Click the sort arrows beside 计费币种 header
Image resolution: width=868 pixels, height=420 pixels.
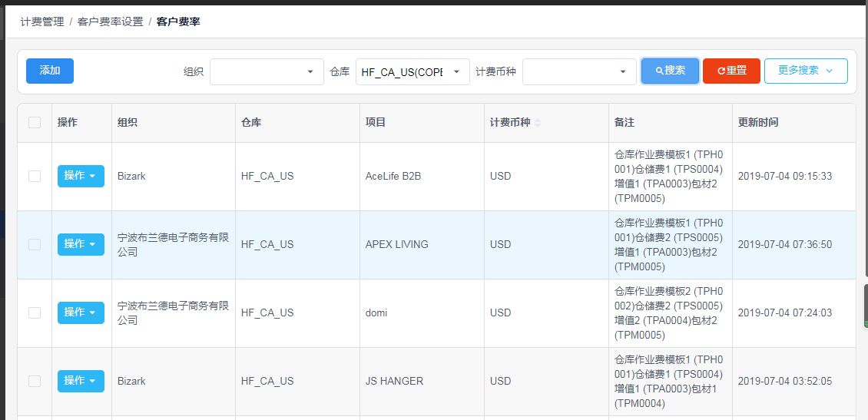538,123
